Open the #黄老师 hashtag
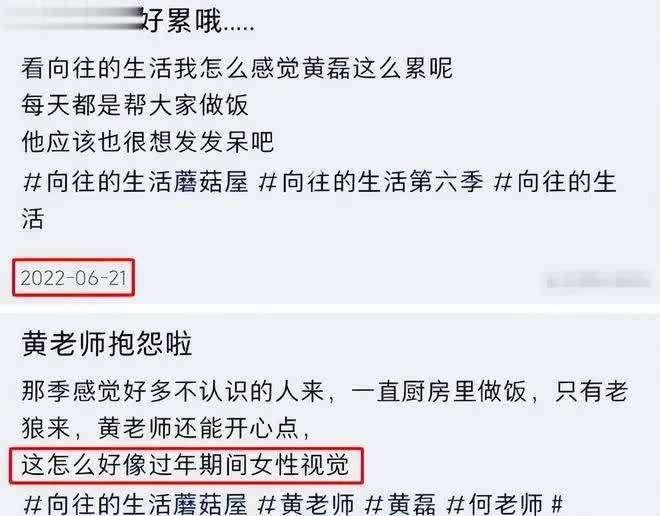This screenshot has width=660, height=516. point(306,504)
